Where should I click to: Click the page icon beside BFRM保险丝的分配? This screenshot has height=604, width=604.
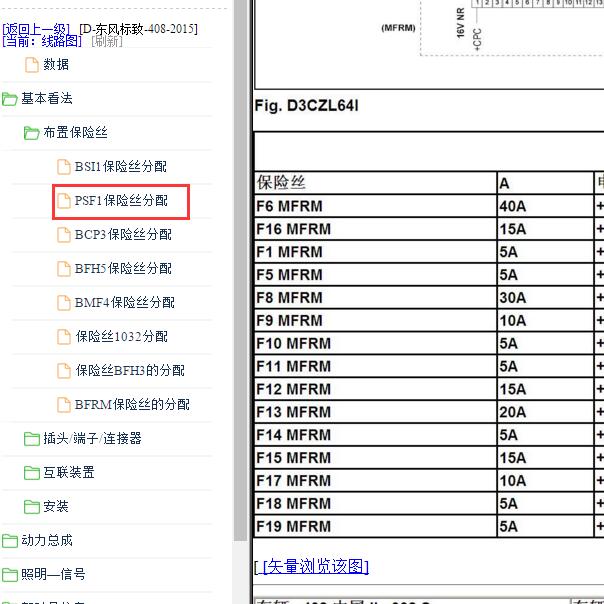64,405
